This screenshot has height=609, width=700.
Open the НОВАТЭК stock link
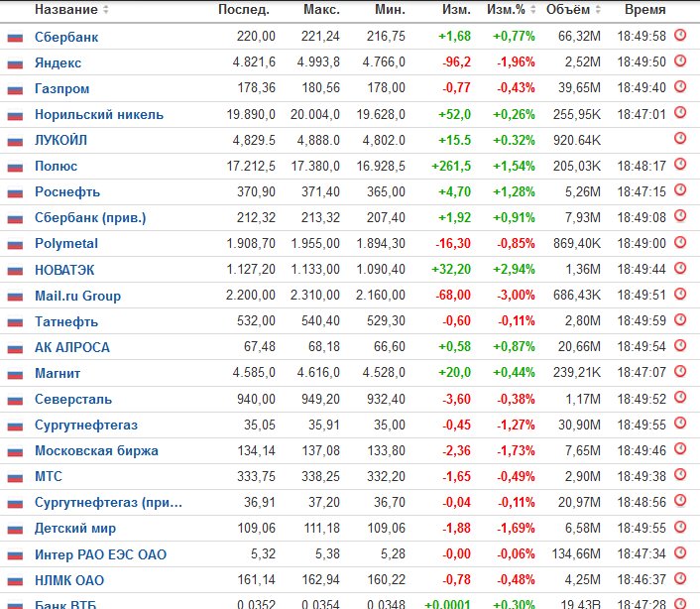(x=64, y=270)
